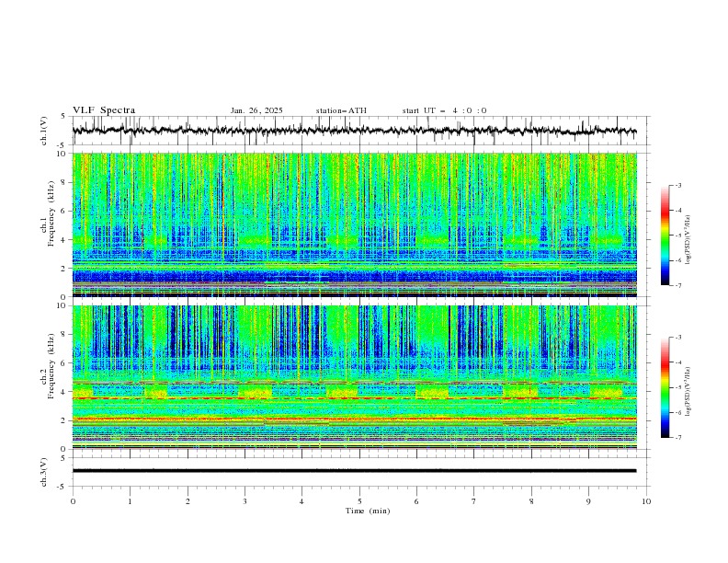Viewport: 728px width, 563px height.
Task: Click the date "Jan. 26, 2025"
Action: coord(256,110)
